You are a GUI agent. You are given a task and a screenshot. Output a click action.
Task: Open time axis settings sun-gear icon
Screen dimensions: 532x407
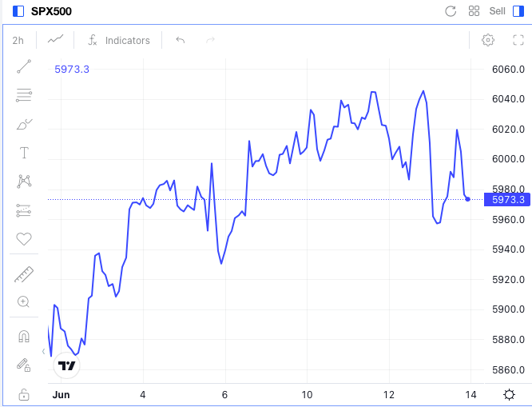pos(509,395)
